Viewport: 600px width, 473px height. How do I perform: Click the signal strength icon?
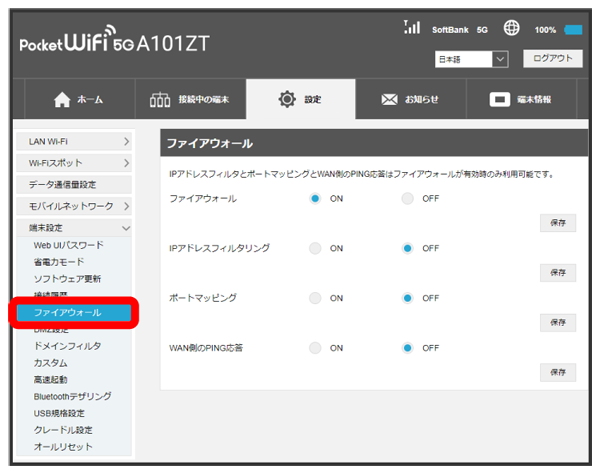point(410,28)
